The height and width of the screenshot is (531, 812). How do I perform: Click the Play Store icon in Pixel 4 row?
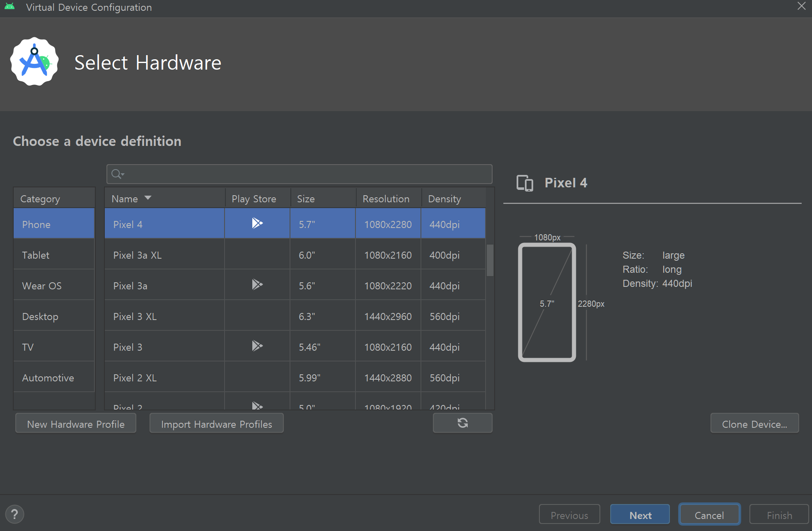257,223
